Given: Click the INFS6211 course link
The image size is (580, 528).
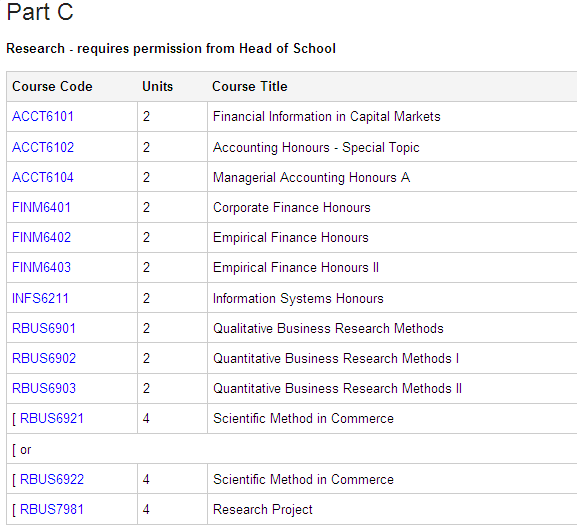Looking at the screenshot, I should pyautogui.click(x=40, y=298).
